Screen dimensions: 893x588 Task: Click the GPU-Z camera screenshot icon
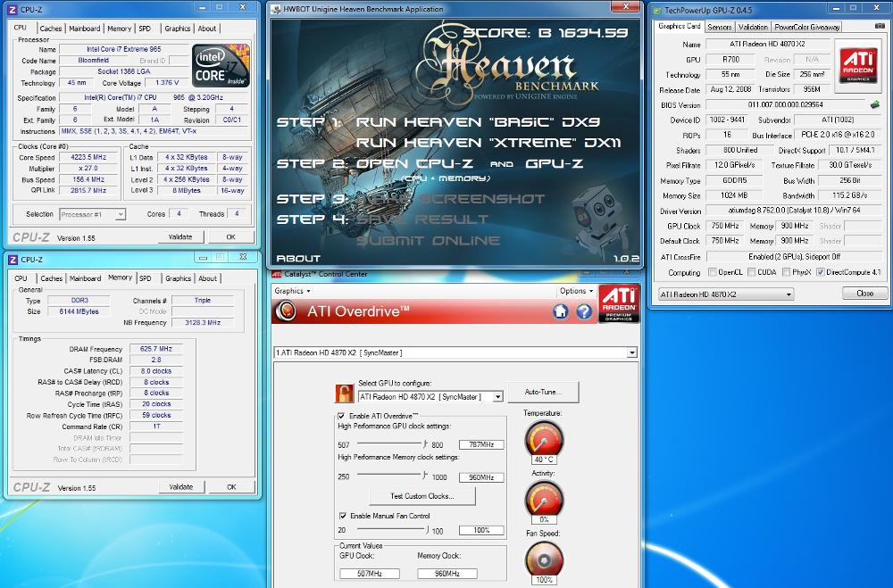pyautogui.click(x=880, y=26)
